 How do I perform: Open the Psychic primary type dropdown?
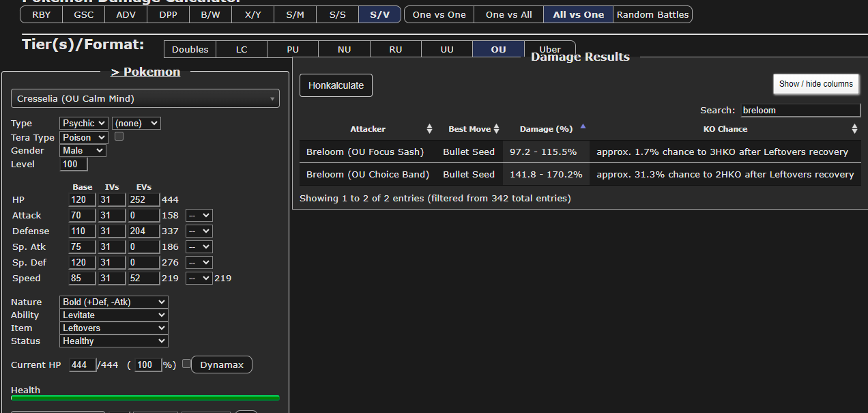point(84,123)
